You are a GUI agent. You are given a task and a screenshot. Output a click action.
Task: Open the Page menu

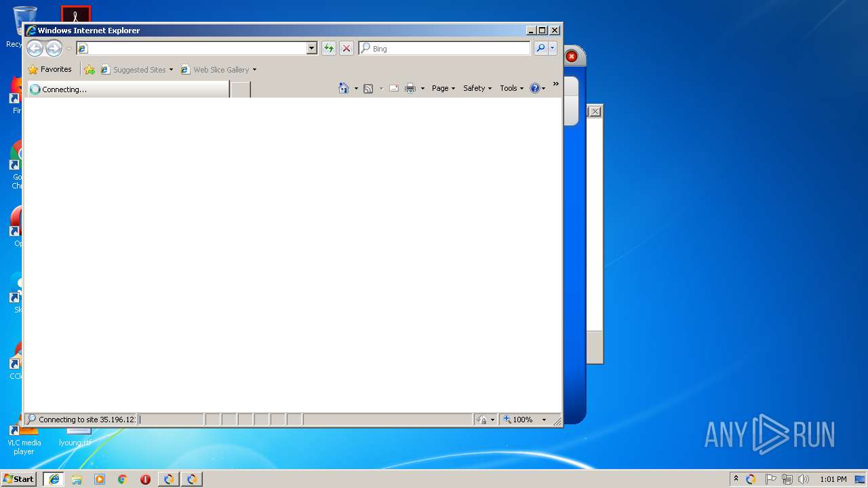click(x=443, y=88)
